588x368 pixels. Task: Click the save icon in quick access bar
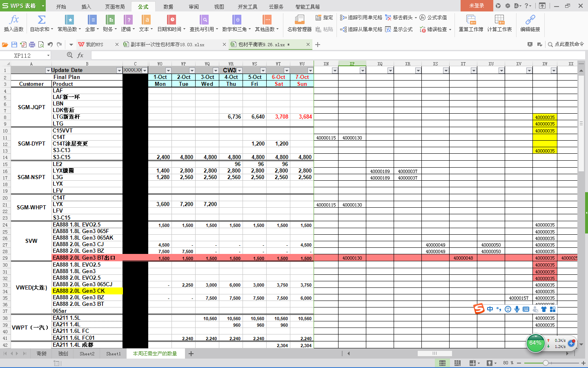(x=14, y=44)
